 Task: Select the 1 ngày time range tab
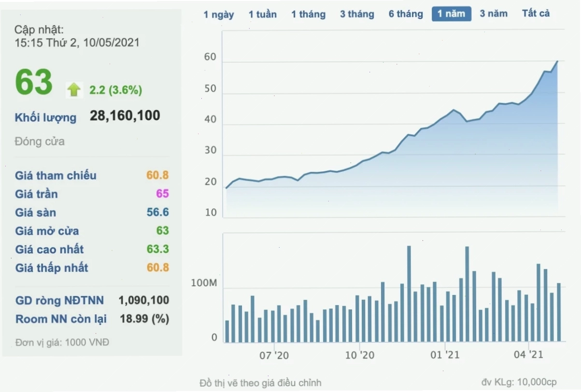(x=219, y=14)
